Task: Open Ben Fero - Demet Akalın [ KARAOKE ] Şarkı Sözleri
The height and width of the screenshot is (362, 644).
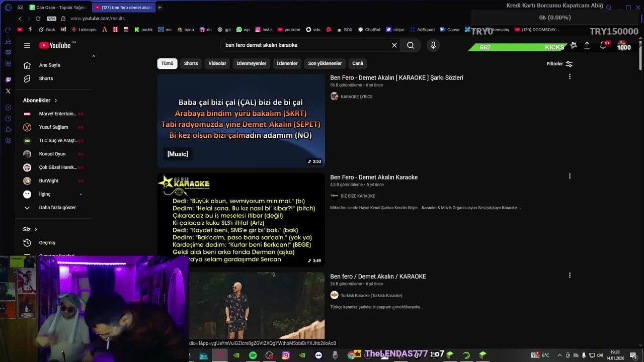Action: tap(396, 78)
